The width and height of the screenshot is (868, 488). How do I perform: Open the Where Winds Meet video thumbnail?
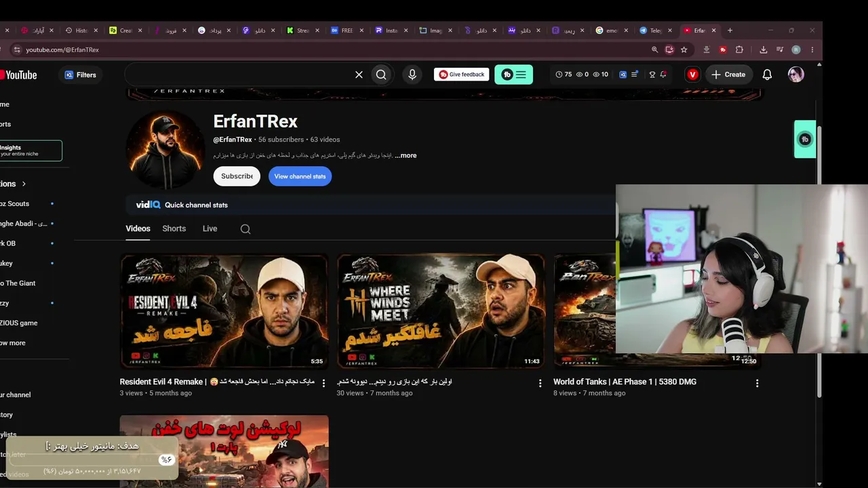pyautogui.click(x=441, y=311)
